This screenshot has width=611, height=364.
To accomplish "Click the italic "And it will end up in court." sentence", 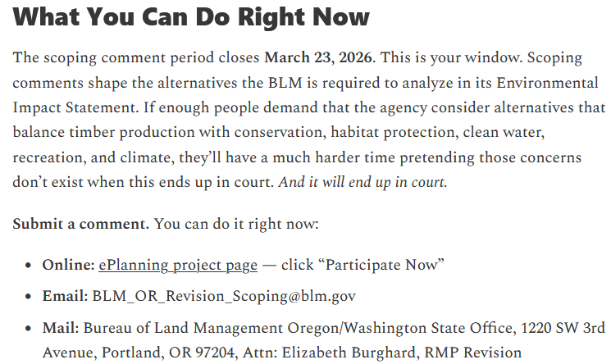I will click(362, 181).
